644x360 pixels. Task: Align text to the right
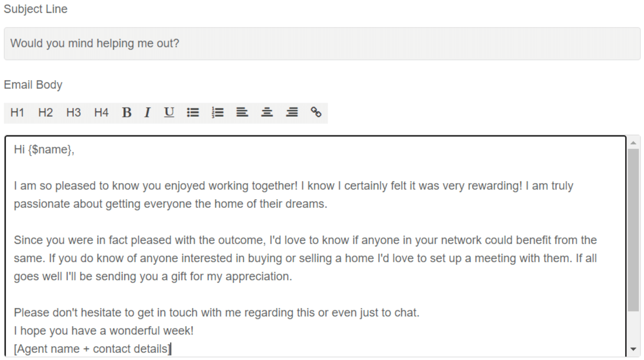click(x=291, y=113)
